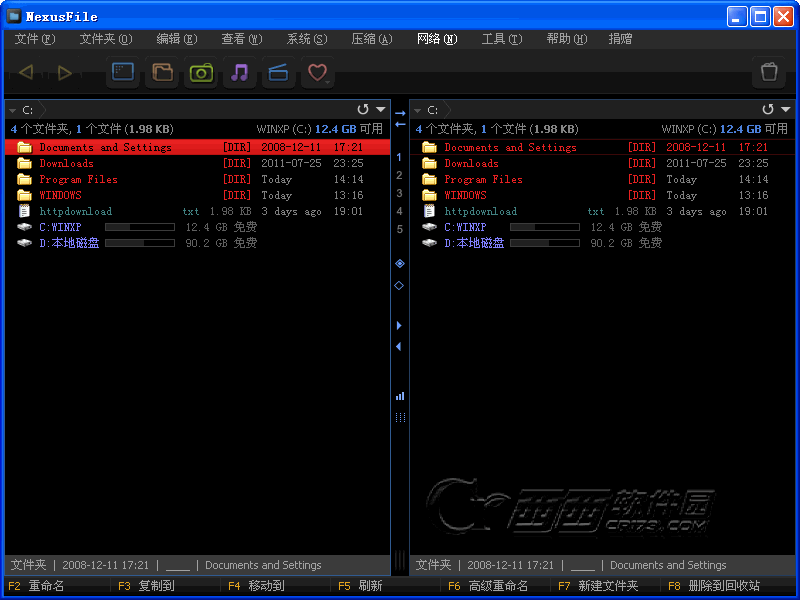800x600 pixels.
Task: Select the Downloads folder in the right panel
Action: pos(603,163)
